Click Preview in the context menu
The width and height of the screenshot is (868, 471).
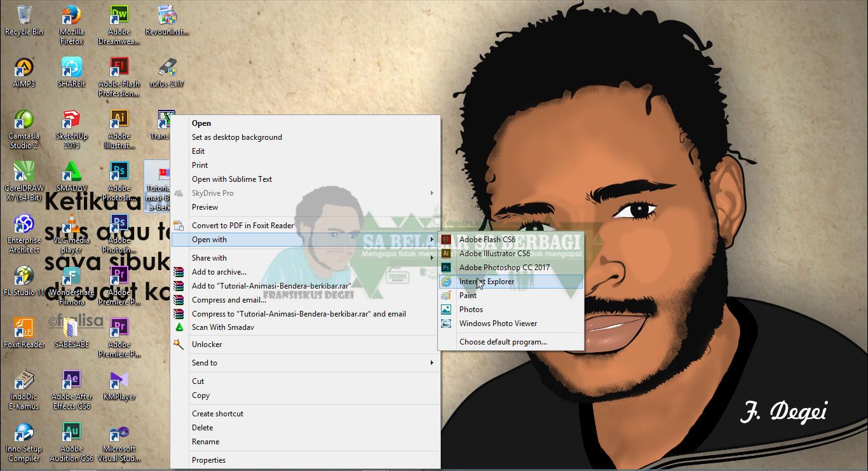click(x=305, y=207)
